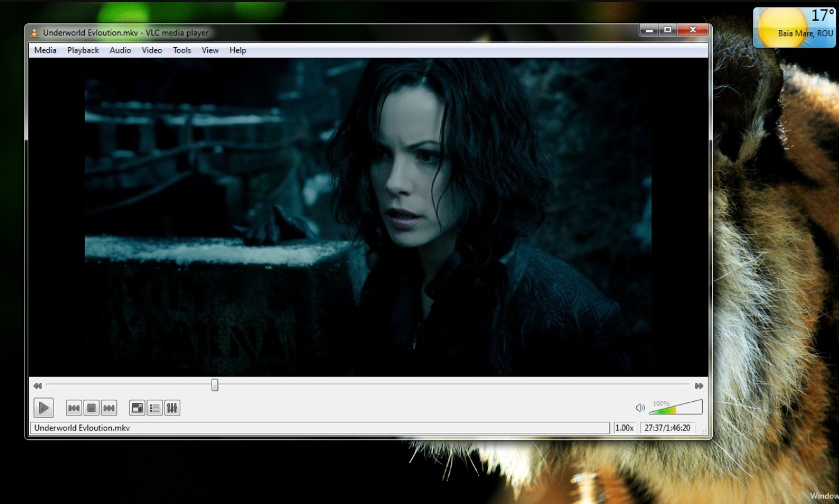Image resolution: width=839 pixels, height=504 pixels.
Task: Toggle fullscreen video mode
Action: pos(137,409)
